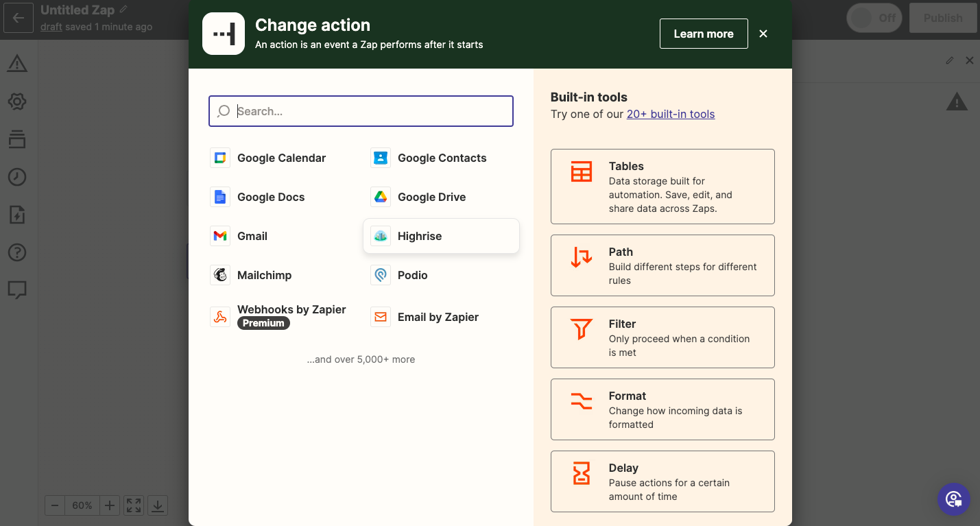Select the Tables card title
The width and height of the screenshot is (980, 526).
pyautogui.click(x=626, y=166)
